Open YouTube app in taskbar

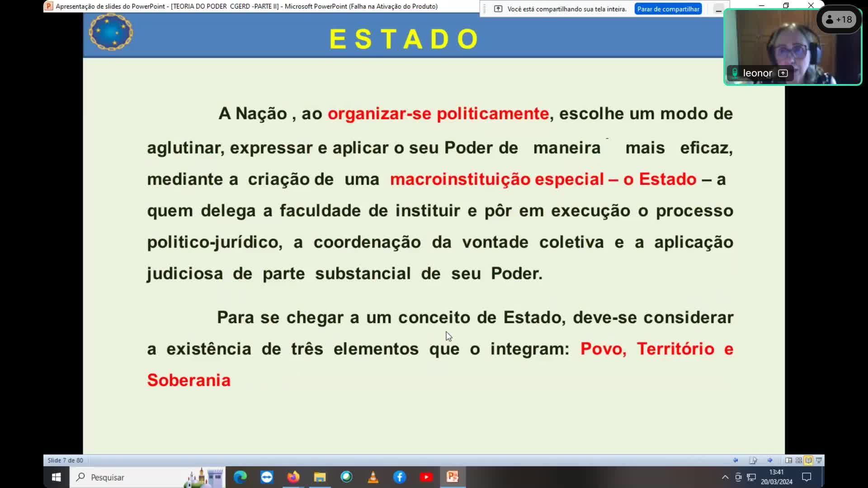click(x=426, y=477)
